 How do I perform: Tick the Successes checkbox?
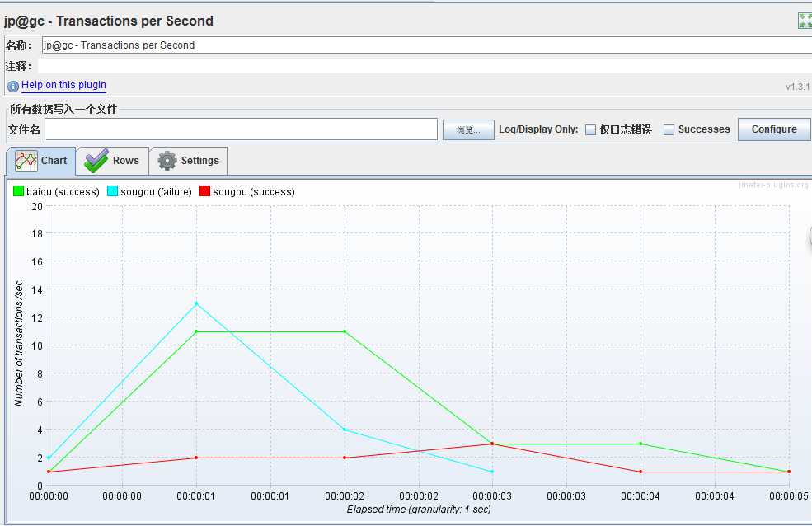coord(669,130)
